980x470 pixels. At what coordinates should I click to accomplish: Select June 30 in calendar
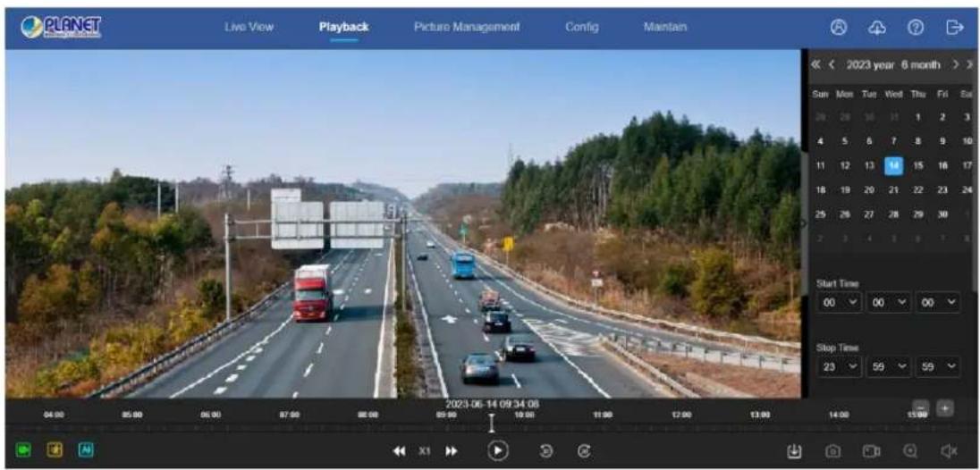pos(942,214)
